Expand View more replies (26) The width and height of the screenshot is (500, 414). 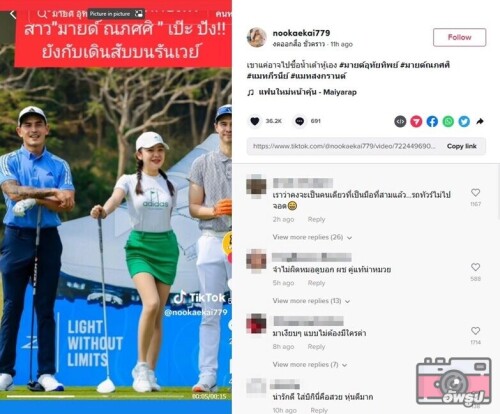pos(312,237)
